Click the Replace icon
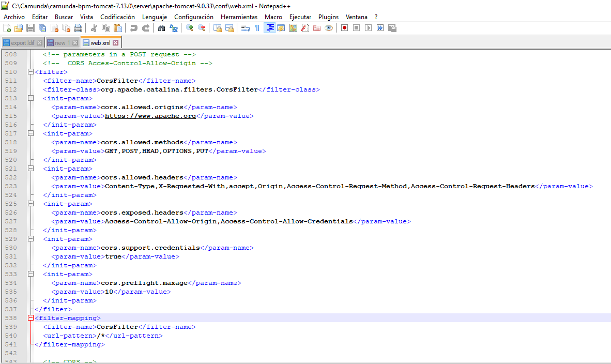The height and width of the screenshot is (364, 611). [x=173, y=28]
